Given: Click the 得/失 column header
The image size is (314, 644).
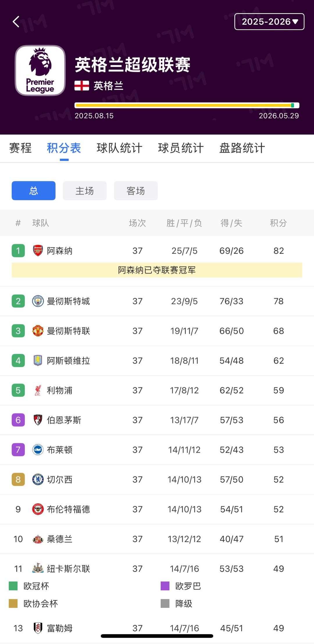Looking at the screenshot, I should point(231,223).
